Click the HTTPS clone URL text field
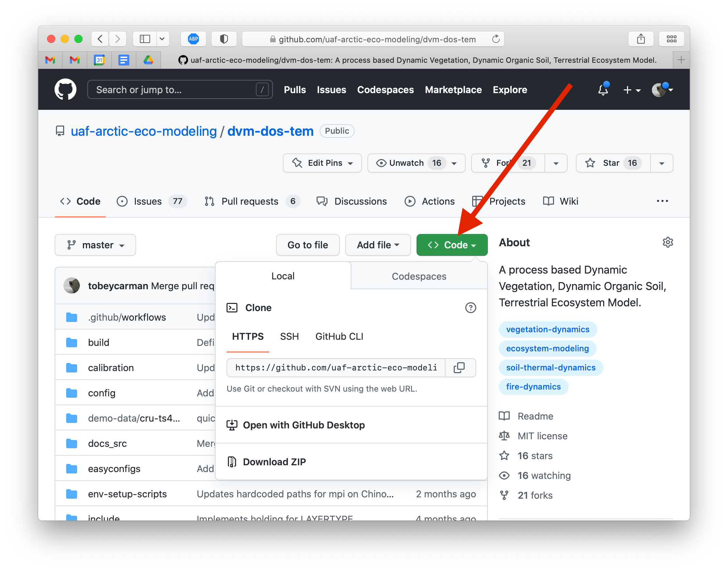 pyautogui.click(x=336, y=367)
